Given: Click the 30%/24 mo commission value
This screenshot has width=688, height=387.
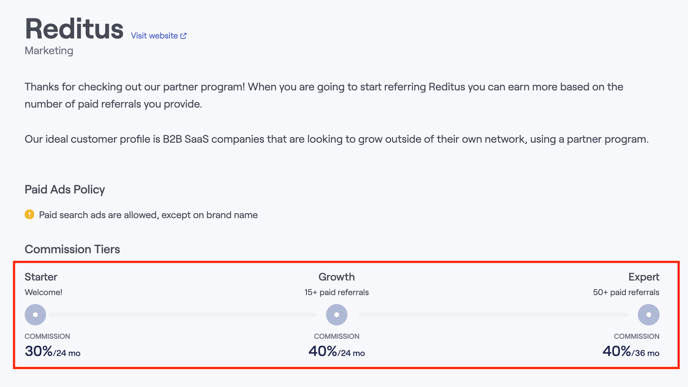Looking at the screenshot, I should coord(53,351).
